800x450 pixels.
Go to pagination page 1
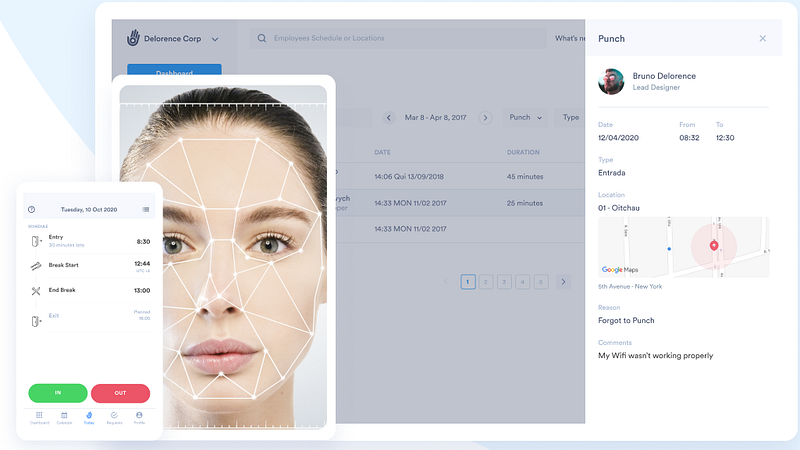pyautogui.click(x=468, y=282)
